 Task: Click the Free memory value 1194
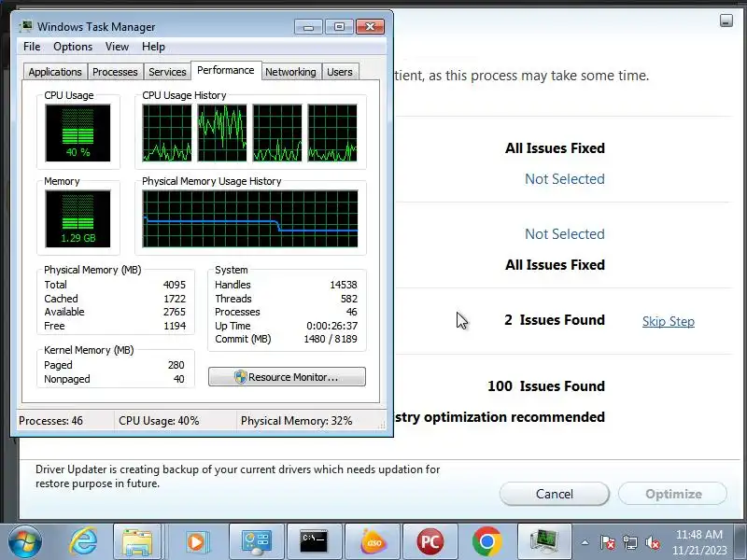[x=174, y=326]
